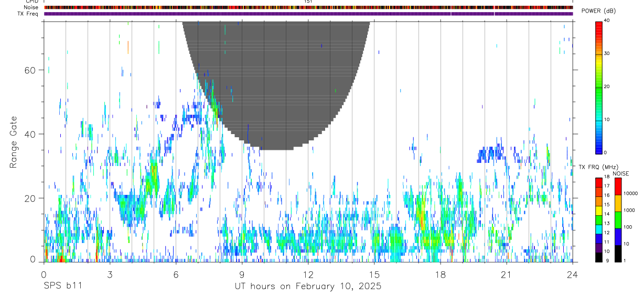Click the 18 label on the TX FRQ scale

[607, 177]
